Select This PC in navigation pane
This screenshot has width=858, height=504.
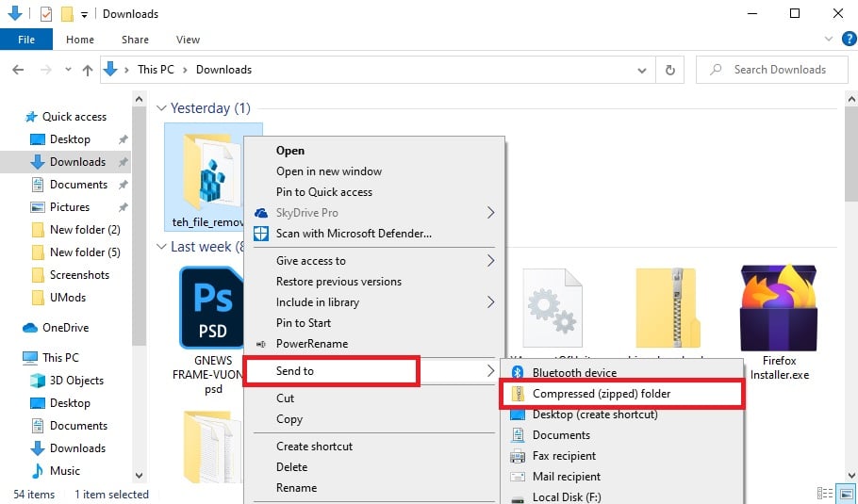coord(60,357)
